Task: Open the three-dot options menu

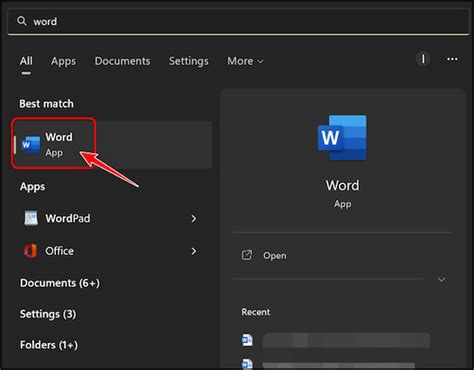Action: [x=452, y=59]
